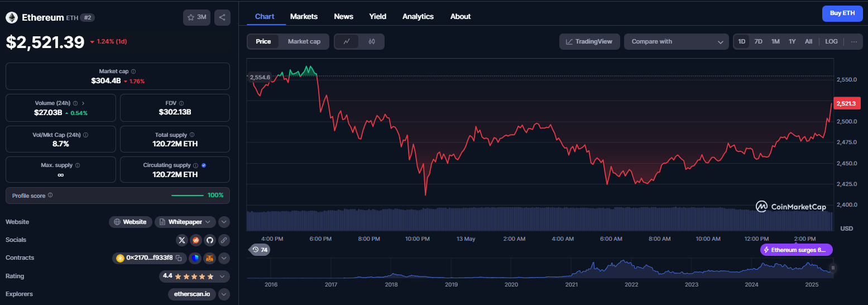Click the red 2,521.3 price label
The image size is (868, 305).
848,103
